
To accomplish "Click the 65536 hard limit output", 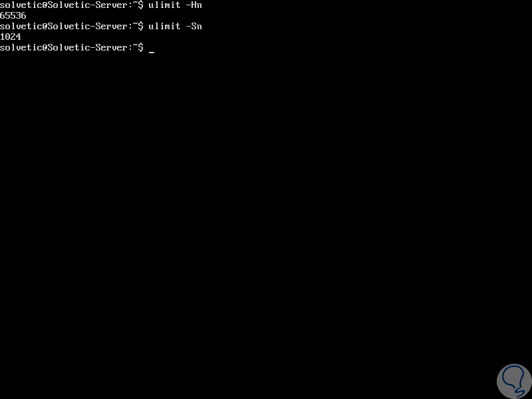I will point(13,15).
